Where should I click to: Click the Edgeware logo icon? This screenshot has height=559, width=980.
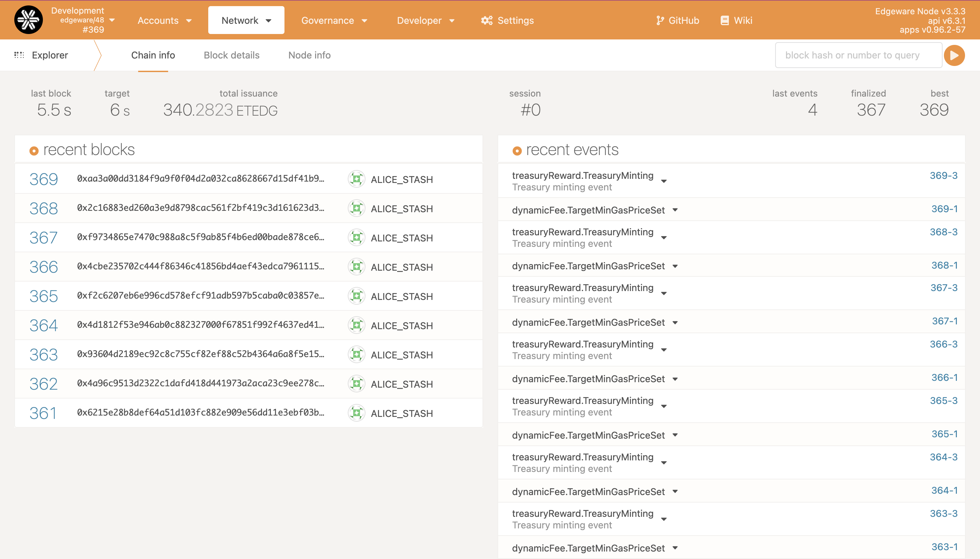(29, 20)
